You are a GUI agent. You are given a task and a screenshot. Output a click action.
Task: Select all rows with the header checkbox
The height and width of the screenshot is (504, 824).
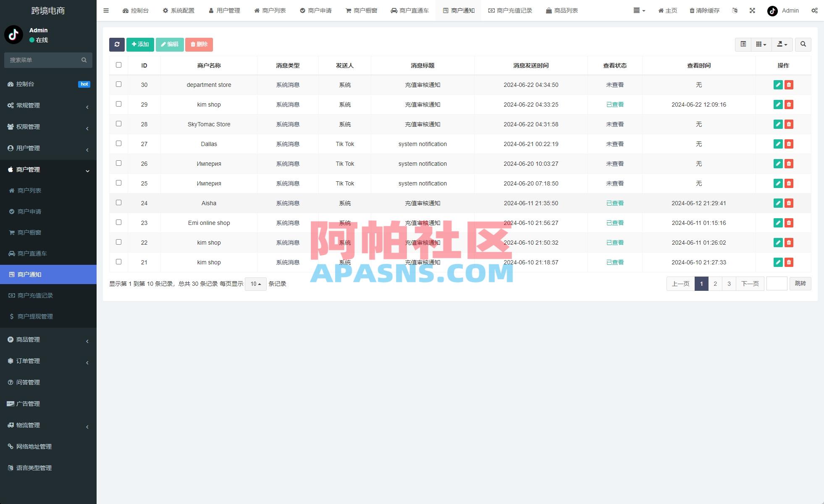[119, 65]
